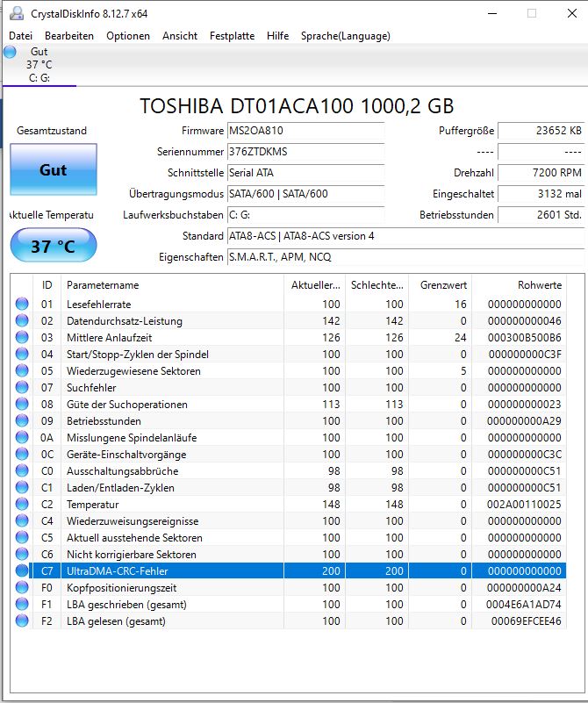
Task: Click status orb for C0 Ausschaltungsabbrüche
Action: click(22, 470)
